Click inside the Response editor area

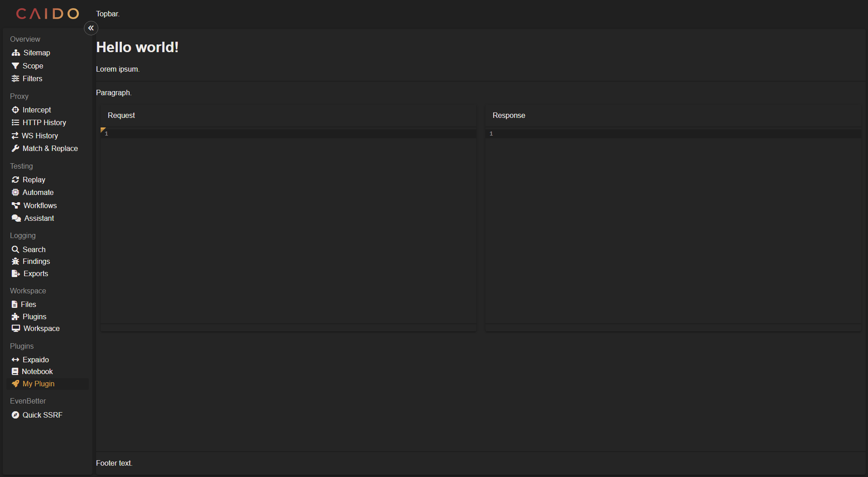pyautogui.click(x=673, y=227)
